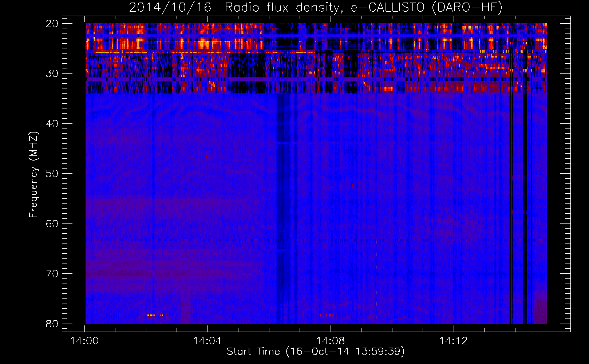This screenshot has width=589, height=364.
Task: Click the frequency tick label '70'
Action: click(52, 274)
